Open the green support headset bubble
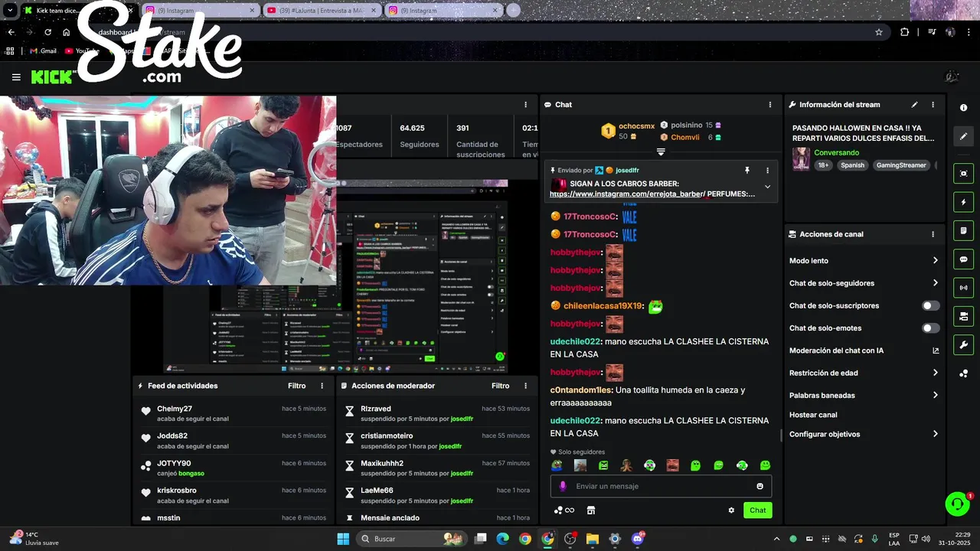The width and height of the screenshot is (980, 551). pos(957,504)
